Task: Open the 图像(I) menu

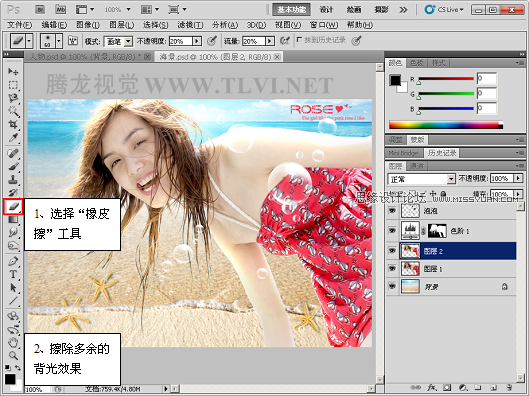Action: (x=88, y=25)
